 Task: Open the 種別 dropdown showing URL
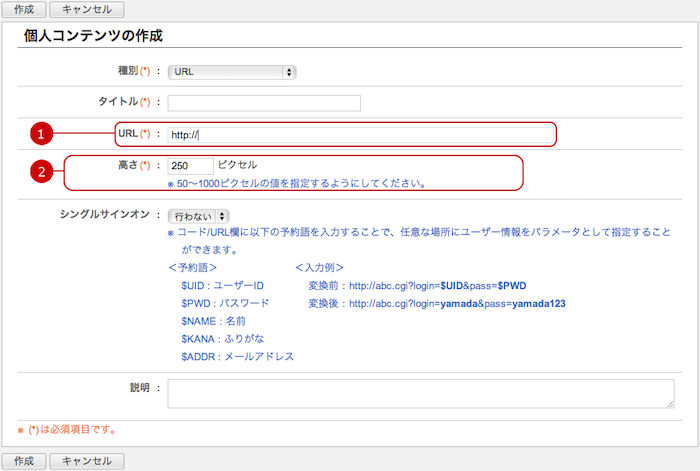[232, 72]
